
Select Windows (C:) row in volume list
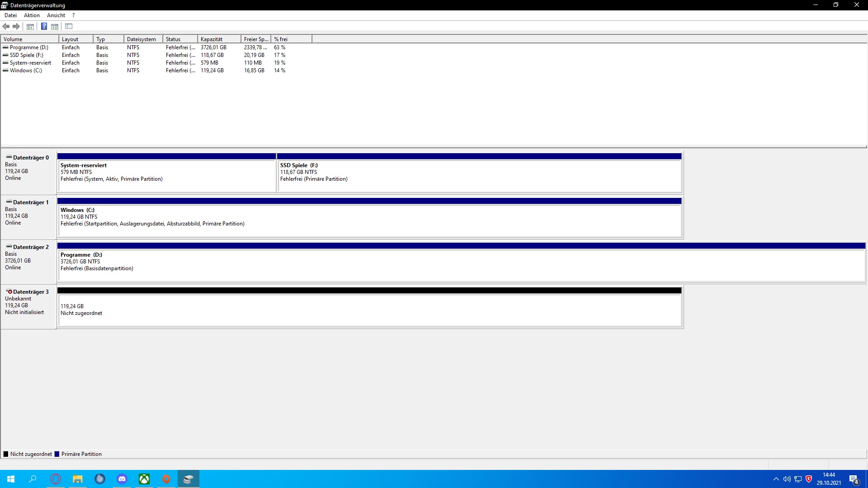pyautogui.click(x=25, y=70)
